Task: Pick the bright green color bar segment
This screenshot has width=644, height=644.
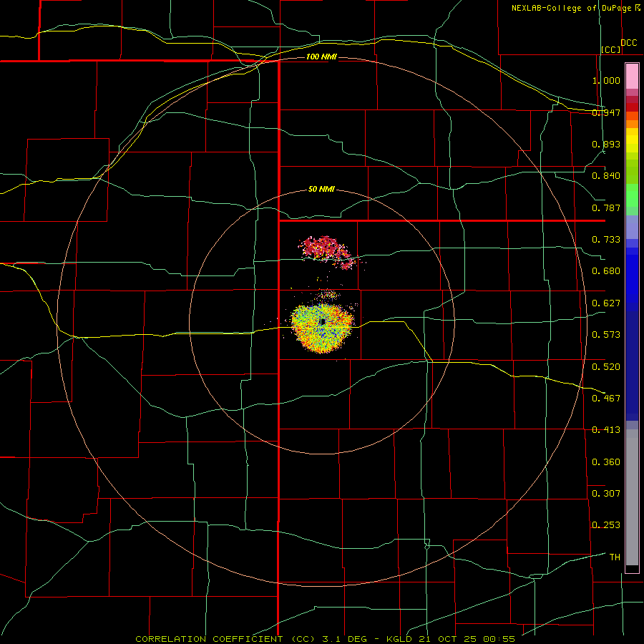Action: point(632,195)
